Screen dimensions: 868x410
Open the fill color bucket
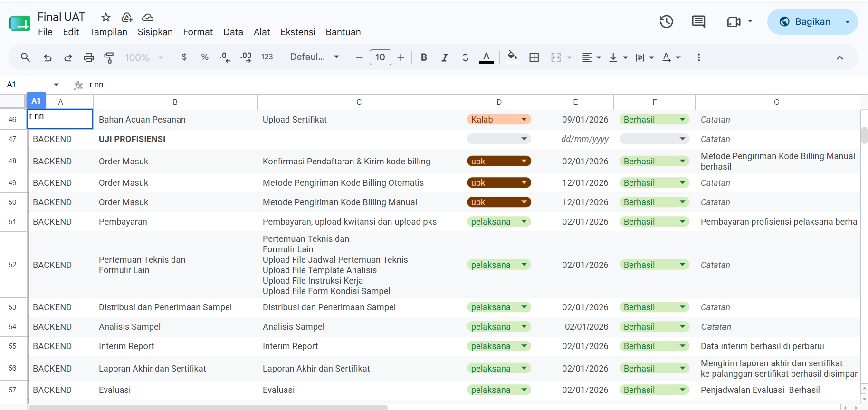(x=512, y=57)
